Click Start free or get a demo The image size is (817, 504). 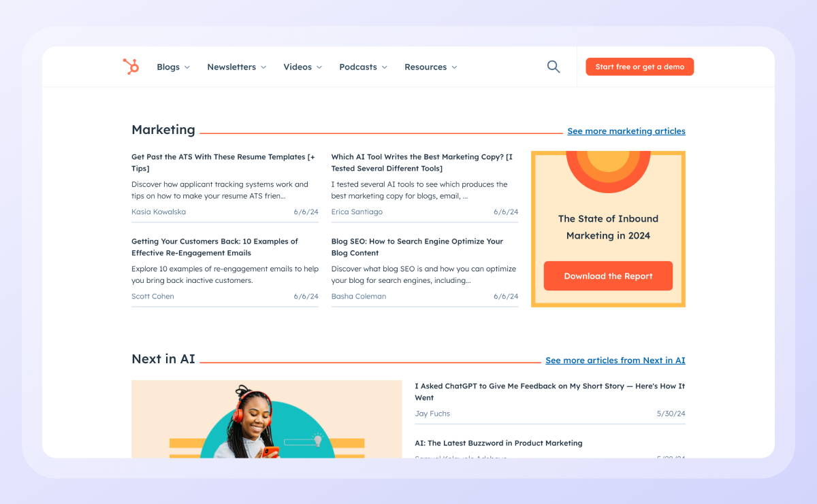pos(639,67)
